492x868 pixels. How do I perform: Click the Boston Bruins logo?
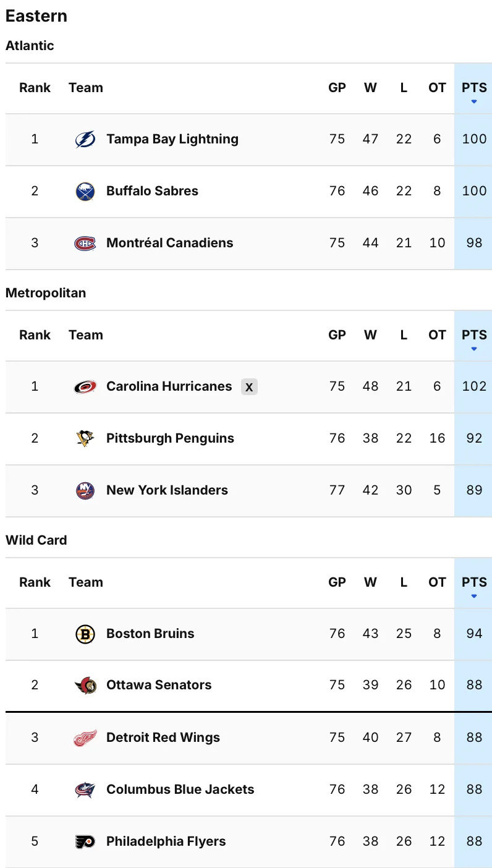[x=85, y=634]
